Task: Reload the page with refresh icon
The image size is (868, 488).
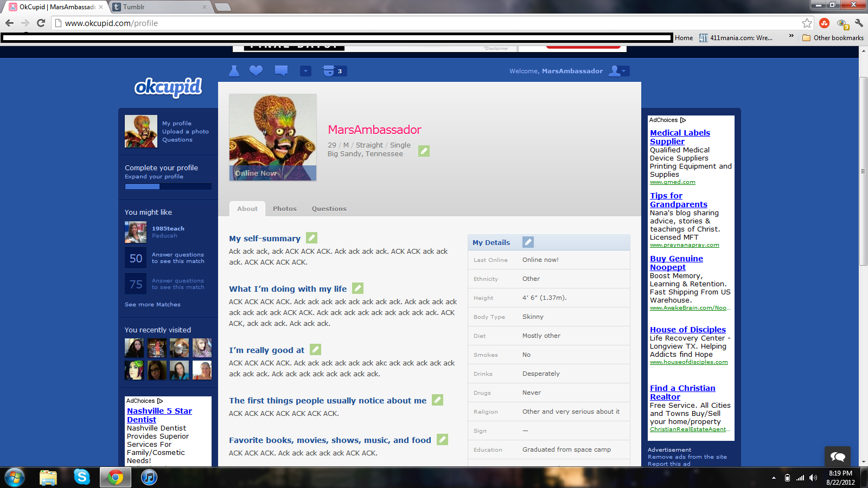Action: point(41,23)
